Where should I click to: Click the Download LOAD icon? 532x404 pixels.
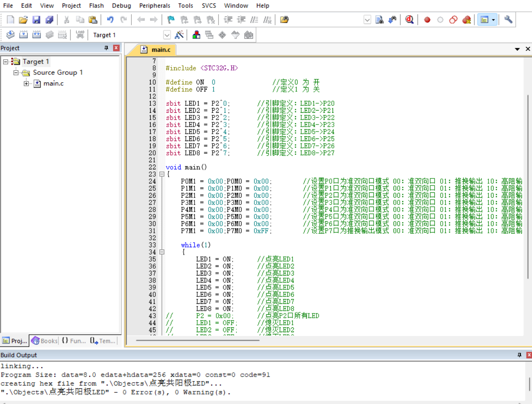(x=80, y=35)
